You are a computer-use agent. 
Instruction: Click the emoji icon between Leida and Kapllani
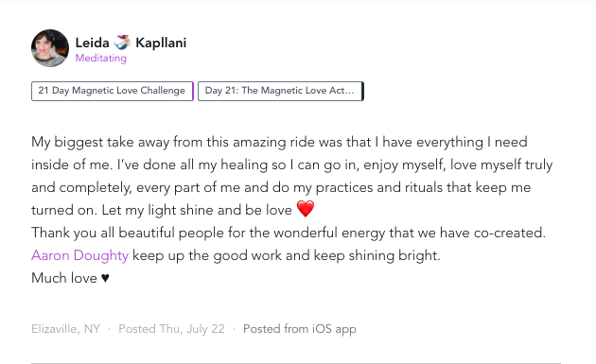tap(122, 43)
